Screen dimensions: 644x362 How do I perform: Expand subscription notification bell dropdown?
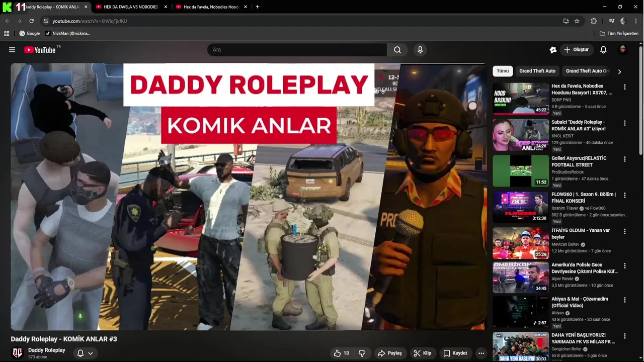pyautogui.click(x=85, y=353)
